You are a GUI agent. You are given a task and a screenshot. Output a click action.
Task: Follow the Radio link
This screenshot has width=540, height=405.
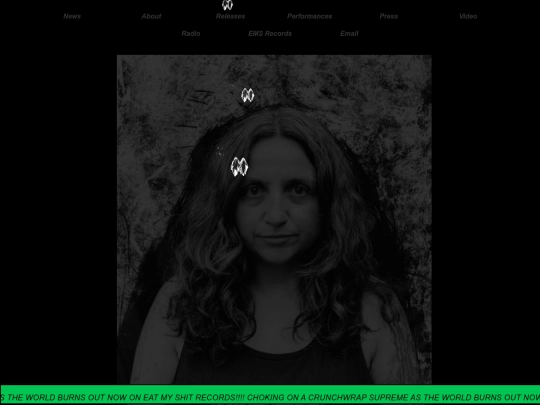[x=191, y=33]
